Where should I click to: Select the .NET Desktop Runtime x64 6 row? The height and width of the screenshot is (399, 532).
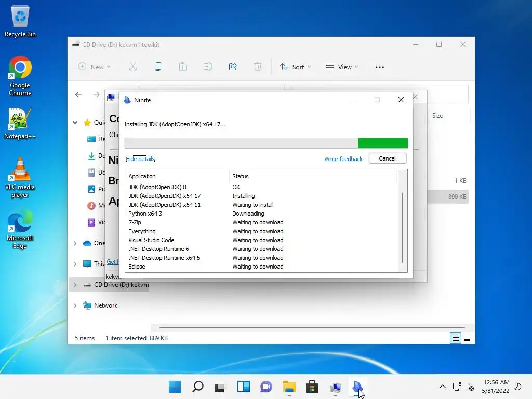pos(261,258)
